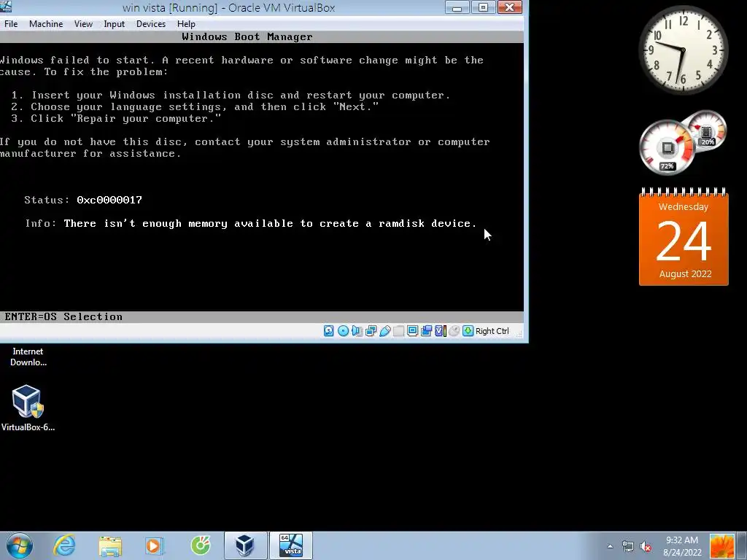Image resolution: width=747 pixels, height=560 pixels.
Task: Show hidden system tray icons arrow
Action: click(610, 546)
